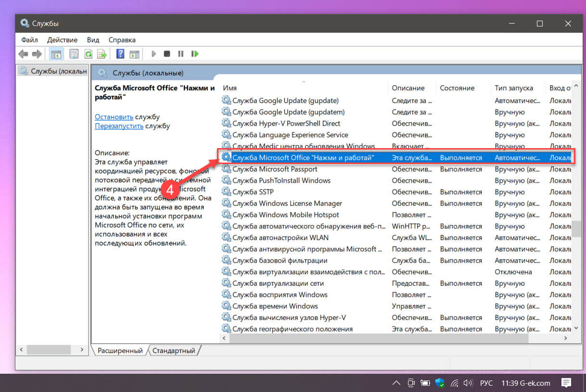Toggle the action pane toolbar icon
Image resolution: width=586 pixels, height=392 pixels.
(x=134, y=54)
